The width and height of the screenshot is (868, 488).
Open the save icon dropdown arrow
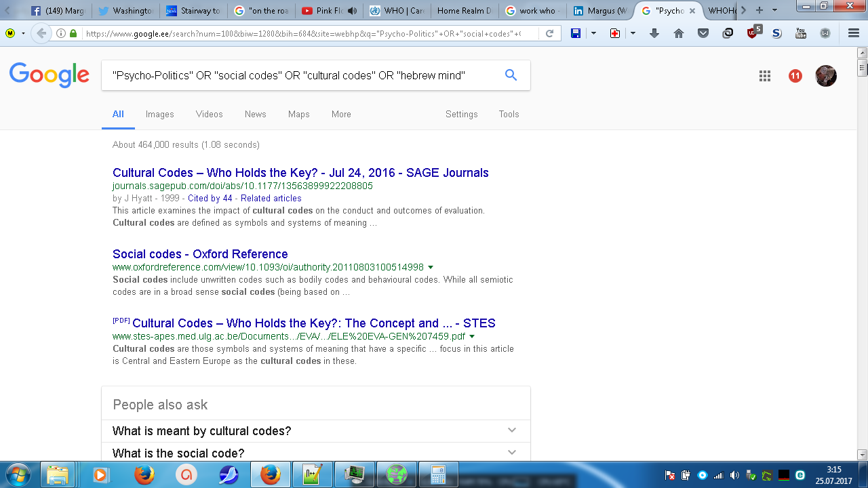[x=593, y=33]
